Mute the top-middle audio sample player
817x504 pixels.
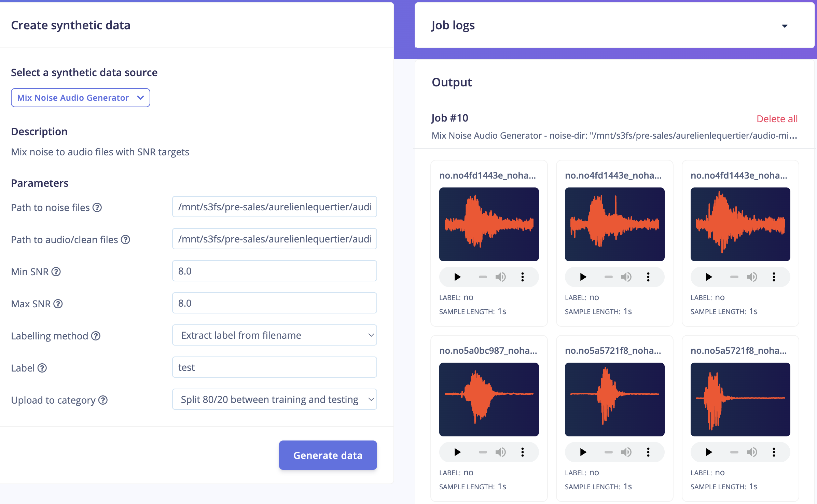(626, 277)
